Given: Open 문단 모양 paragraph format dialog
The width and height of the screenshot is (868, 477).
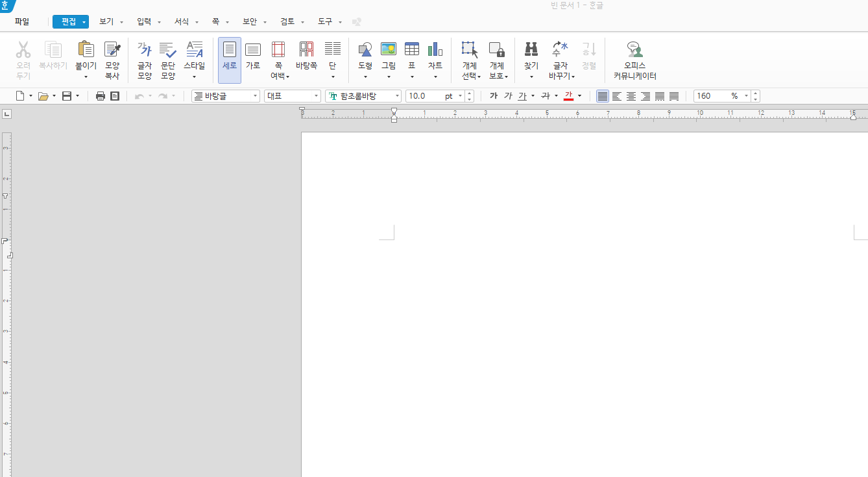Looking at the screenshot, I should click(168, 60).
